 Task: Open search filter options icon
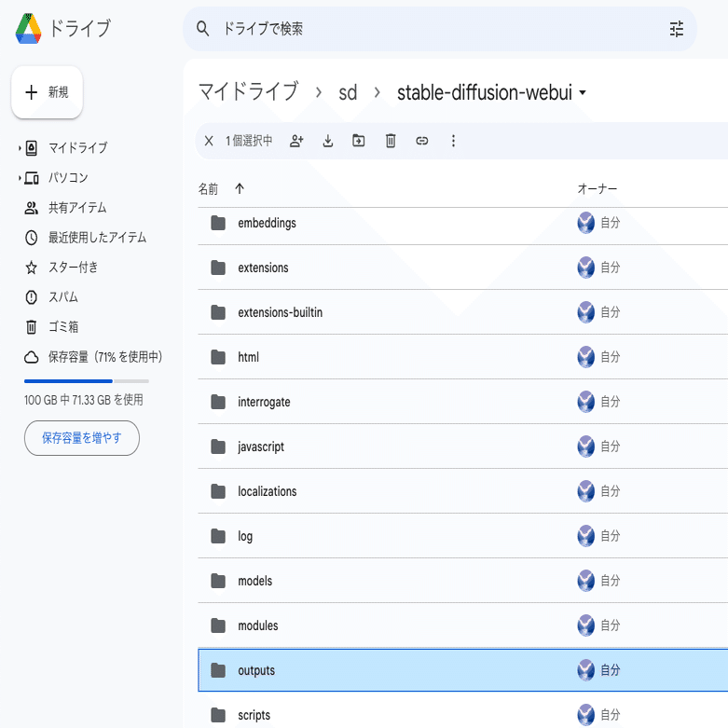tap(677, 29)
